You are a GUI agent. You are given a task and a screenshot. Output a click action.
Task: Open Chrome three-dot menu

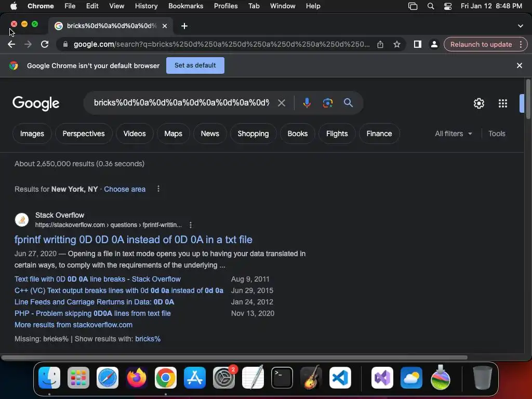coord(521,45)
